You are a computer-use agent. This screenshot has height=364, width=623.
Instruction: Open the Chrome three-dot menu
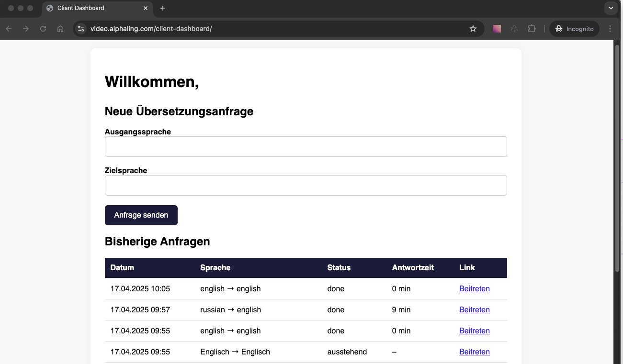click(x=610, y=29)
